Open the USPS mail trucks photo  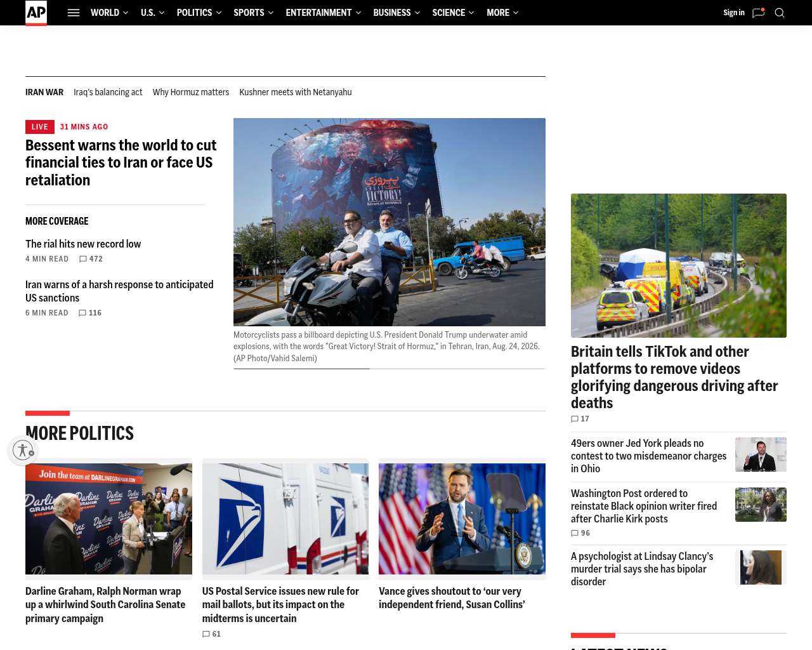point(285,519)
